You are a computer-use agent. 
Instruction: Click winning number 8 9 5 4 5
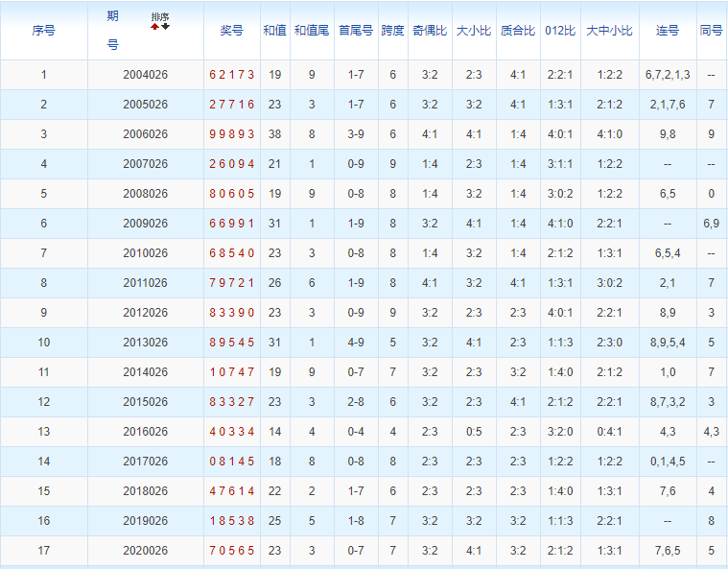(232, 343)
